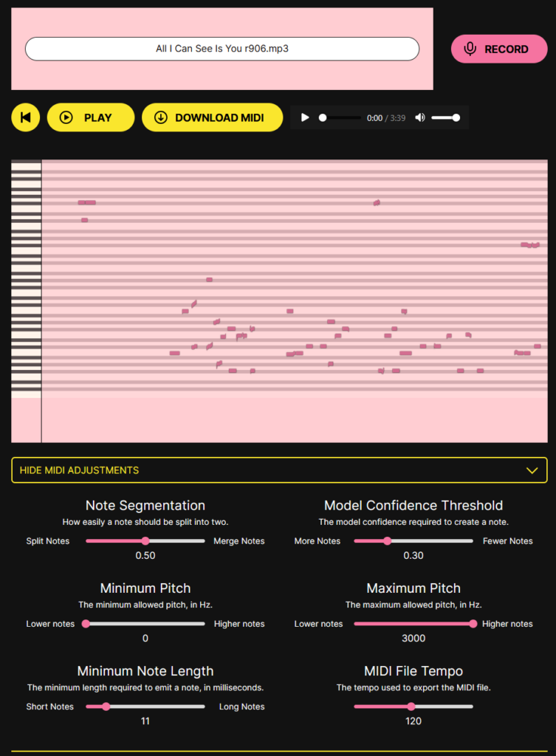Click the Minimum Pitch slider handle

click(x=86, y=624)
